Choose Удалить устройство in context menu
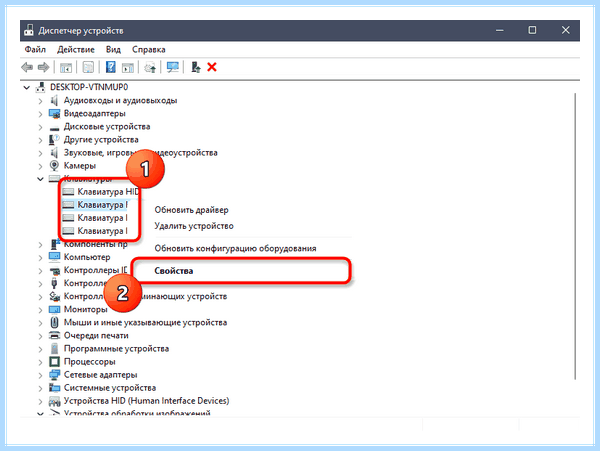600x451 pixels. pos(194,226)
